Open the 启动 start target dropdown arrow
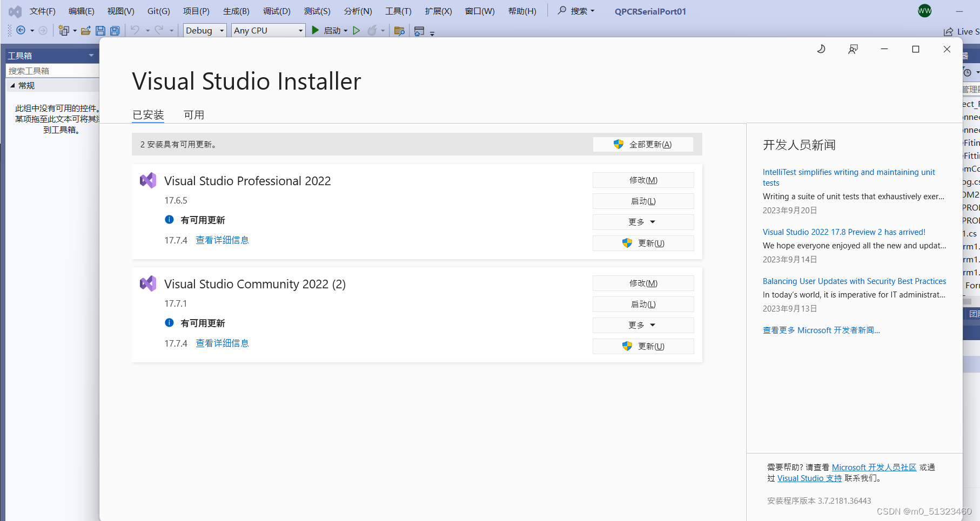 346,31
